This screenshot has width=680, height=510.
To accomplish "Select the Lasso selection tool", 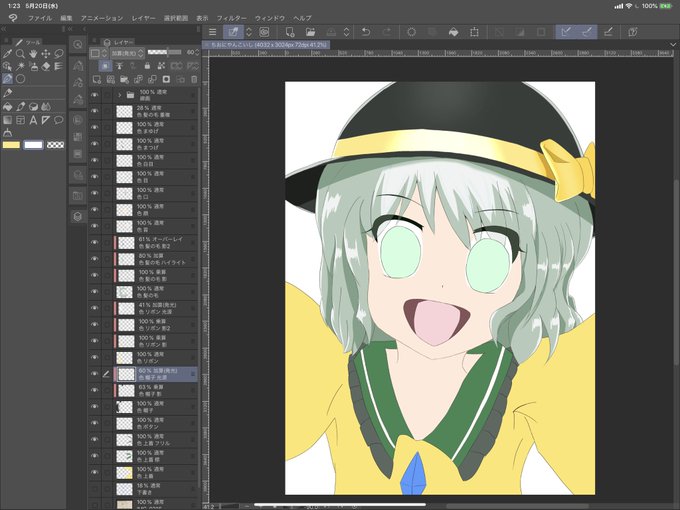I will [x=59, y=54].
